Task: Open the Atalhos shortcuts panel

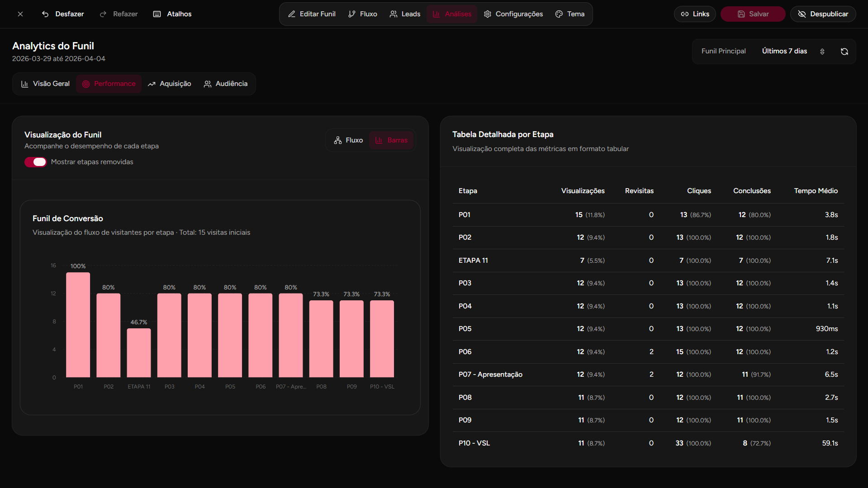Action: pos(172,14)
